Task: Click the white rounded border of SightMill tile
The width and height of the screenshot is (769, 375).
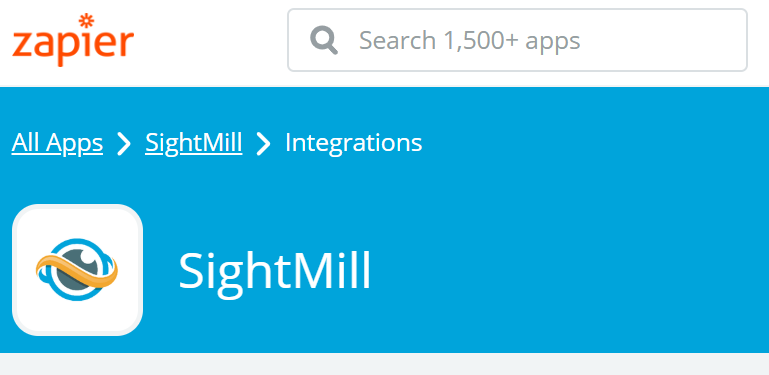Action: pos(77,208)
